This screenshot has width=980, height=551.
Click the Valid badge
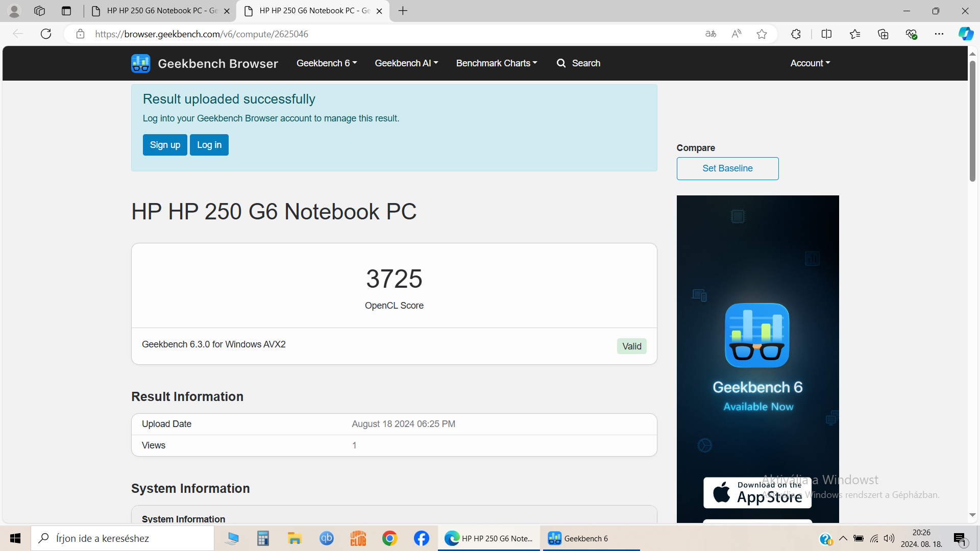pos(631,346)
